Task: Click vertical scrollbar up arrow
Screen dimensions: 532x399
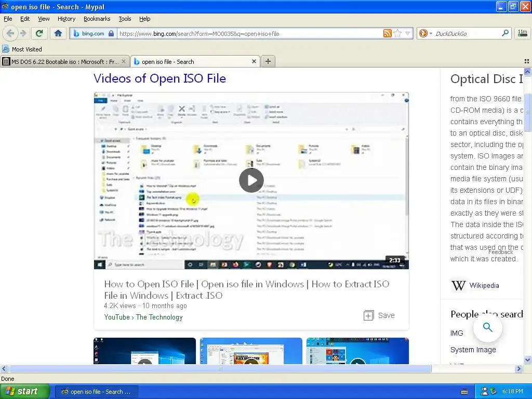Action: click(x=527, y=72)
